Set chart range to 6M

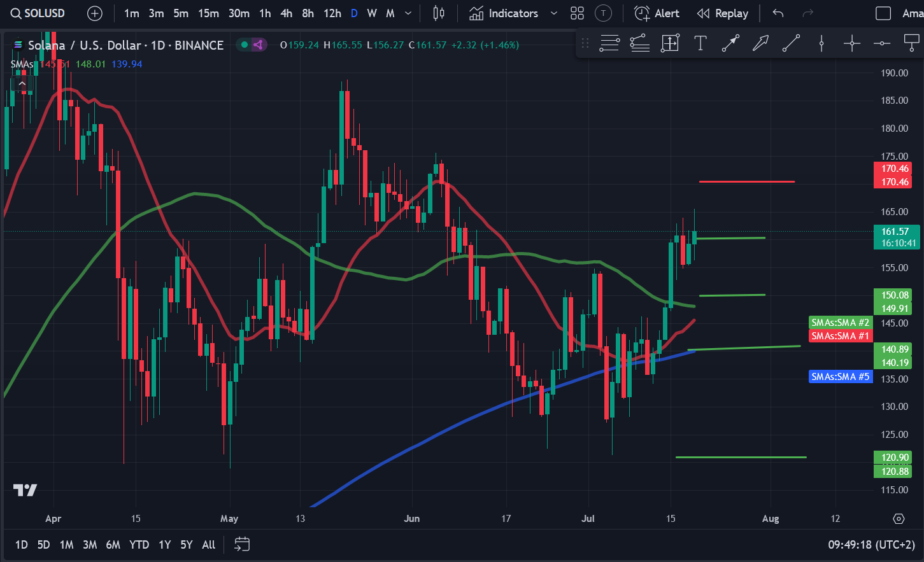[113, 545]
